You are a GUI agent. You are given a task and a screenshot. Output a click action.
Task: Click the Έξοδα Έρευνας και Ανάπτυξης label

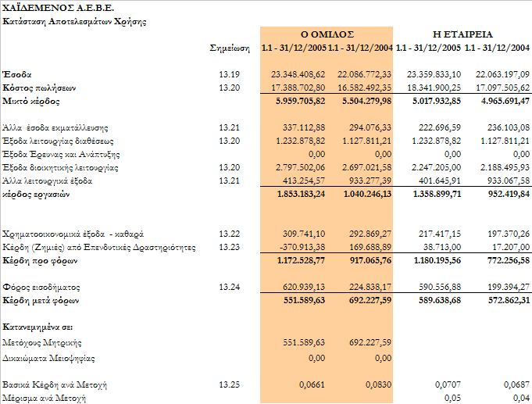[x=61, y=155]
